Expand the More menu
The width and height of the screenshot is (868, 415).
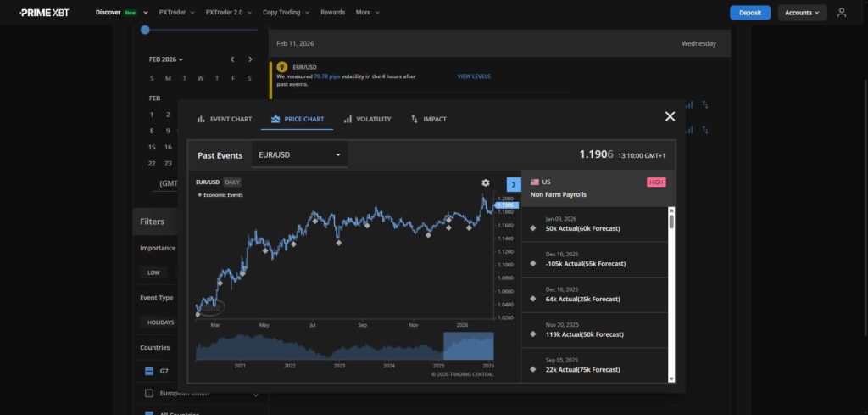[368, 12]
